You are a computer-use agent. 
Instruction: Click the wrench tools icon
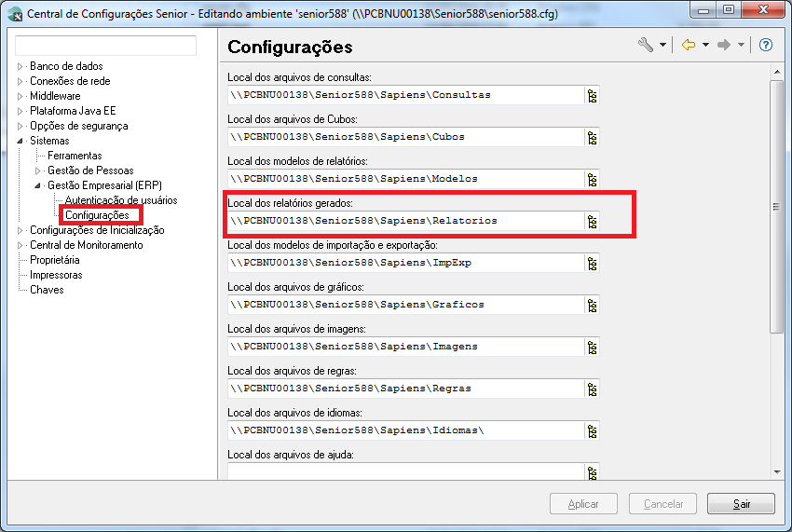click(646, 45)
